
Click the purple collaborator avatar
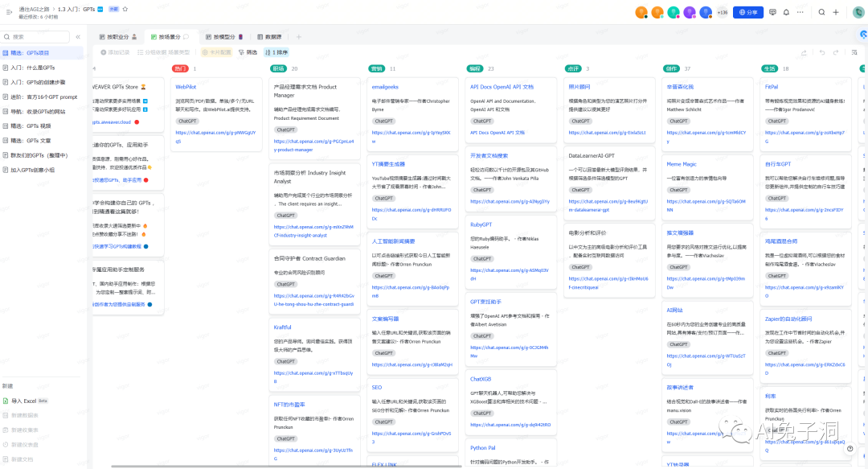tap(690, 12)
